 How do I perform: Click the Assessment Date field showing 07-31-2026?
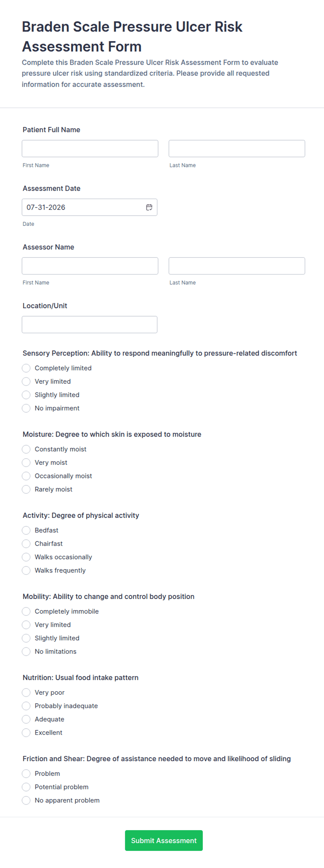90,207
